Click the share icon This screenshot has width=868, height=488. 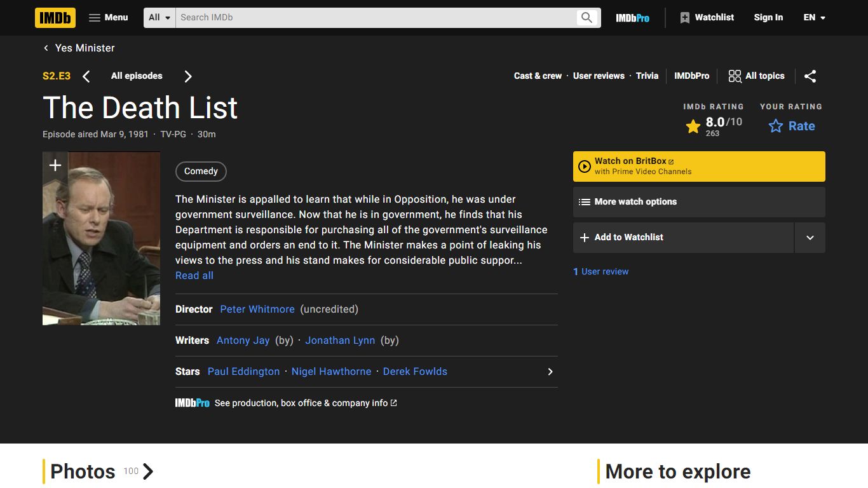[810, 76]
